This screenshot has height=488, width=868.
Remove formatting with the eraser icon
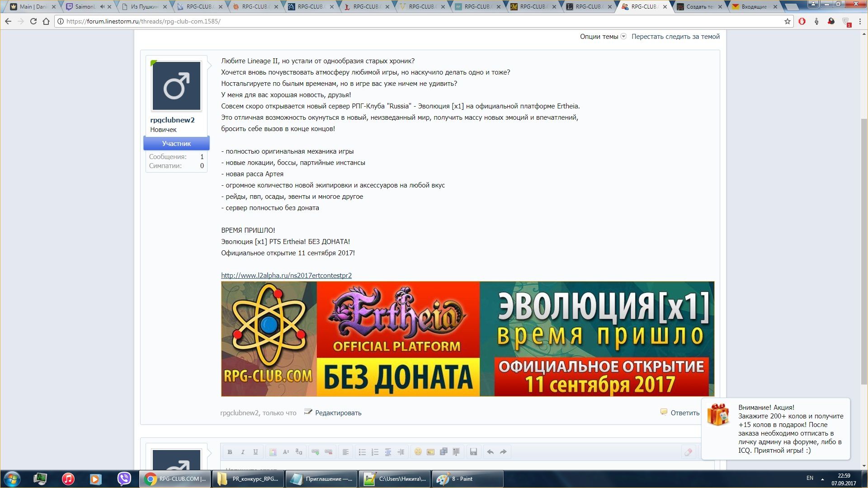pyautogui.click(x=688, y=452)
